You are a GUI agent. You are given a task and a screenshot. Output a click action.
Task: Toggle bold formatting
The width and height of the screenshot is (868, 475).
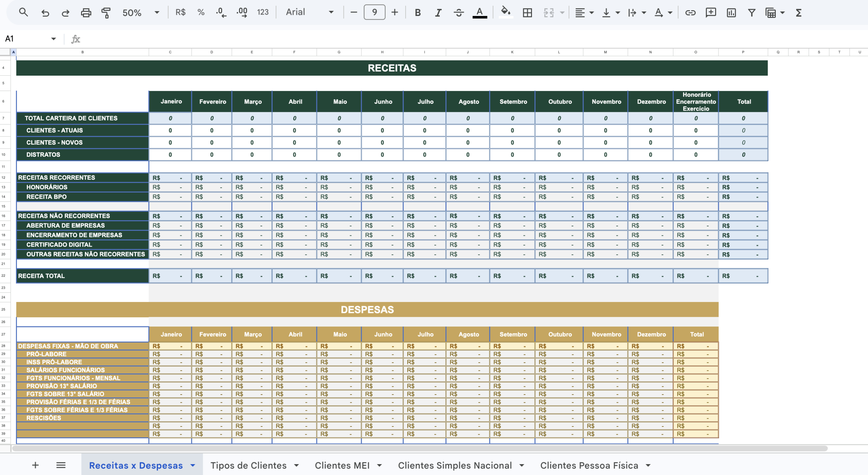coord(418,13)
